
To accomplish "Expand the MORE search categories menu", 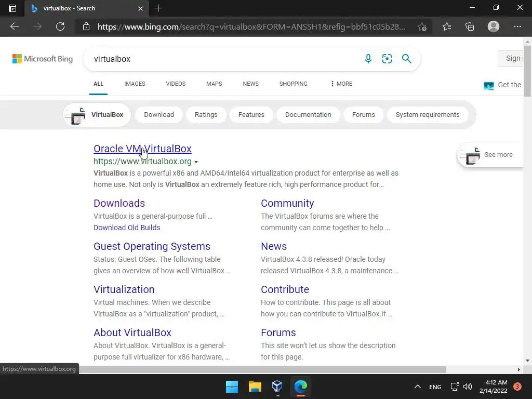I will coord(342,84).
